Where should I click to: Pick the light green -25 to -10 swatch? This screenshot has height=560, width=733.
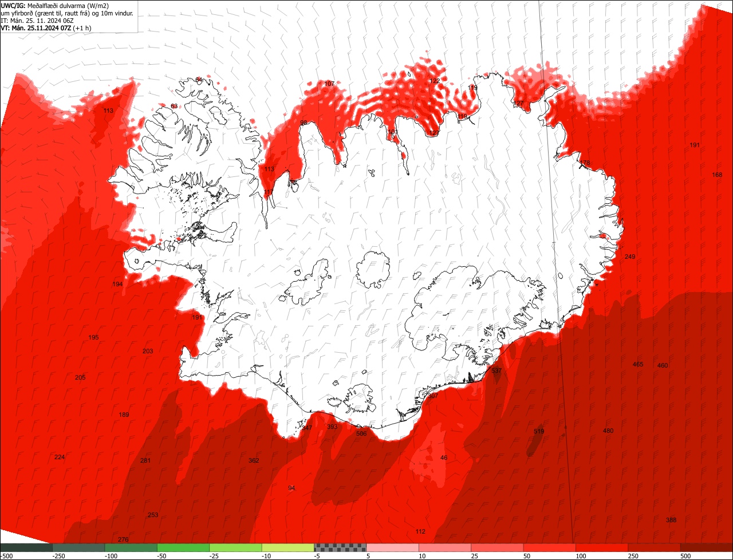(235, 547)
